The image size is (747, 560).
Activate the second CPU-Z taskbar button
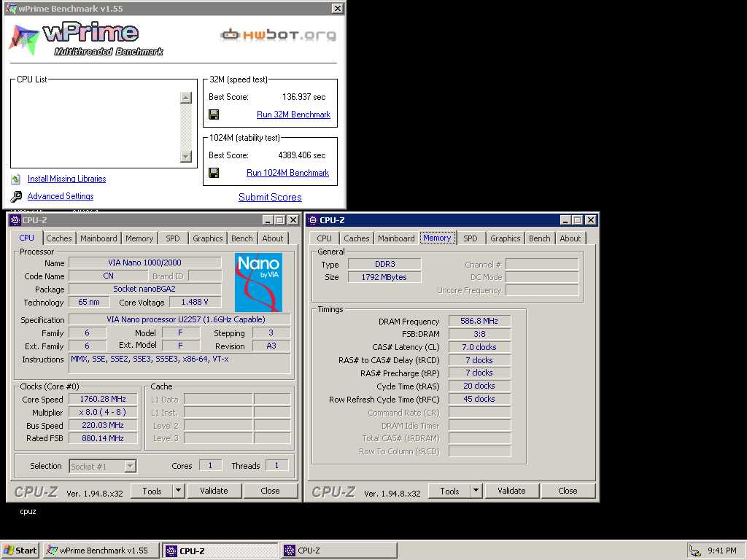(338, 551)
